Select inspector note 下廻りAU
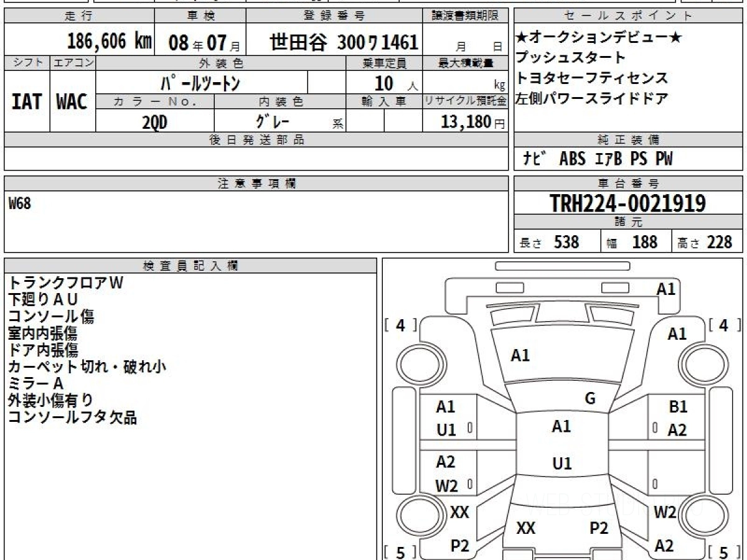 [x=43, y=299]
